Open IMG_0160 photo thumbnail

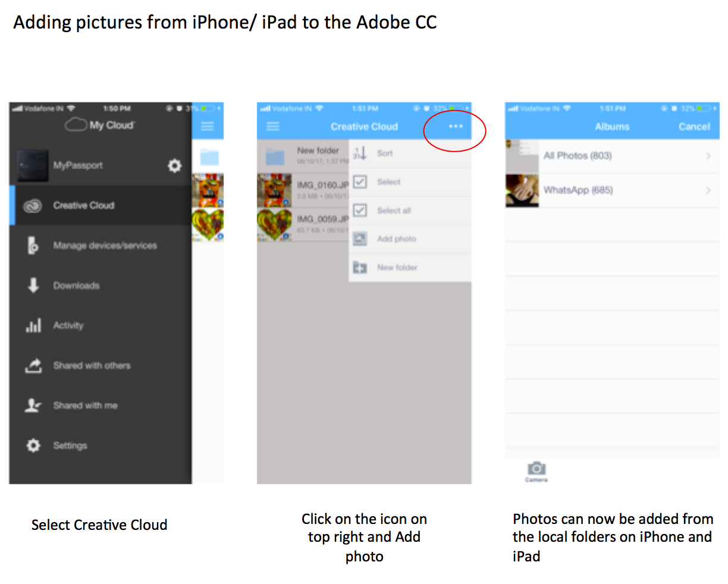(274, 190)
